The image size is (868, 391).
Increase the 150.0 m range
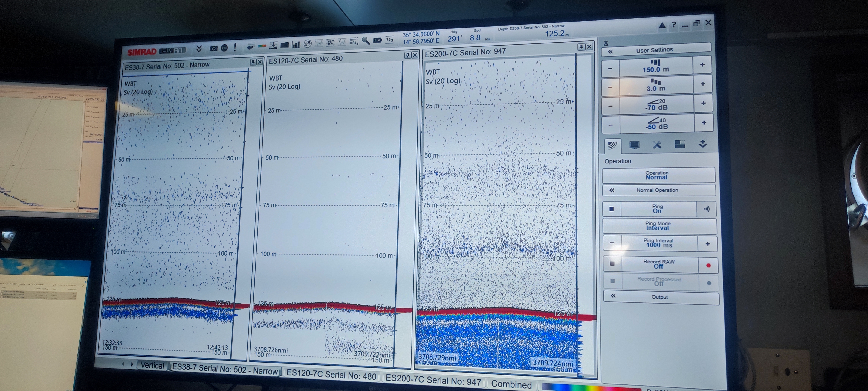[x=702, y=65]
